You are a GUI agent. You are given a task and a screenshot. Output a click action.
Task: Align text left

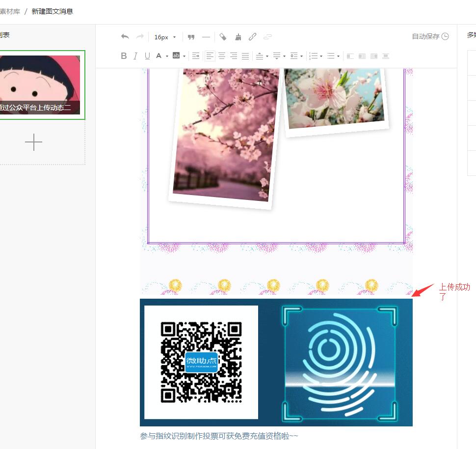tap(210, 56)
